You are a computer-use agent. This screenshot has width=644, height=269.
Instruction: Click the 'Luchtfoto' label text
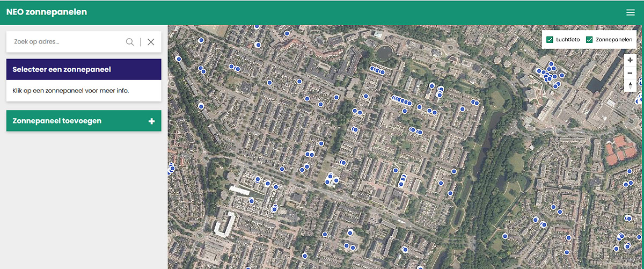click(x=568, y=40)
